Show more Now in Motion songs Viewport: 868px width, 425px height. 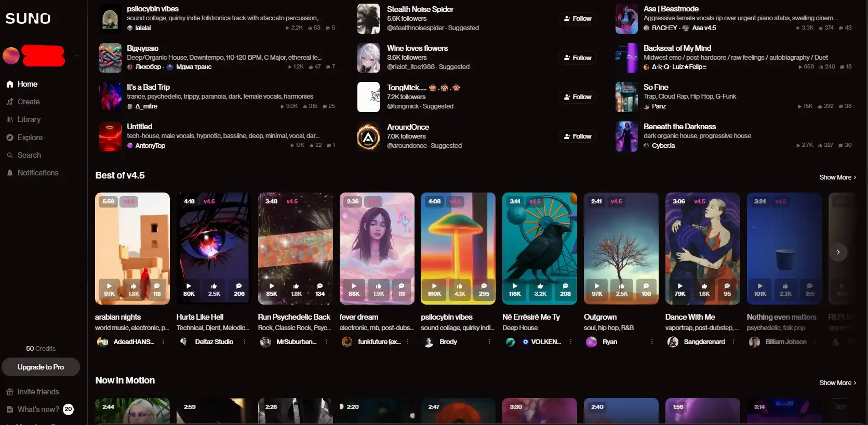[x=837, y=383]
